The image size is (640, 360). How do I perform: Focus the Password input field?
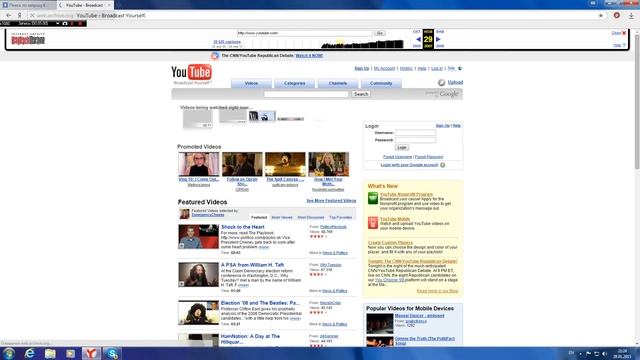tap(415, 140)
